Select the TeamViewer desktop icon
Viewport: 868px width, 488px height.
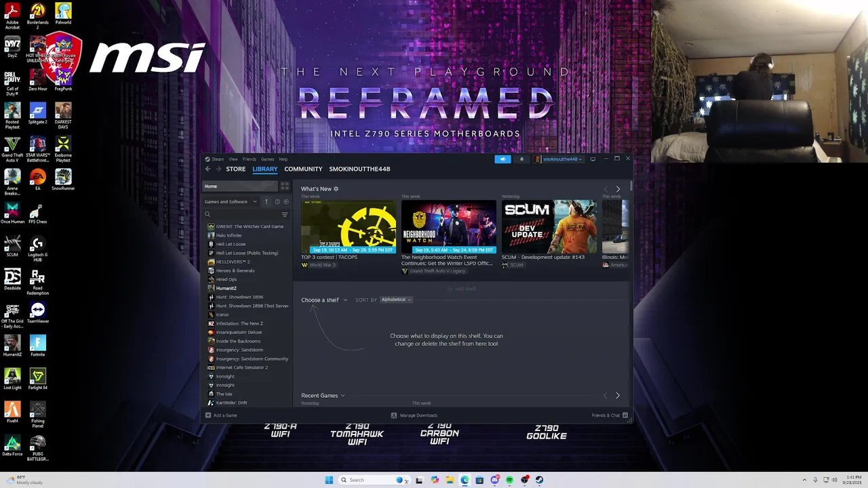pyautogui.click(x=38, y=313)
